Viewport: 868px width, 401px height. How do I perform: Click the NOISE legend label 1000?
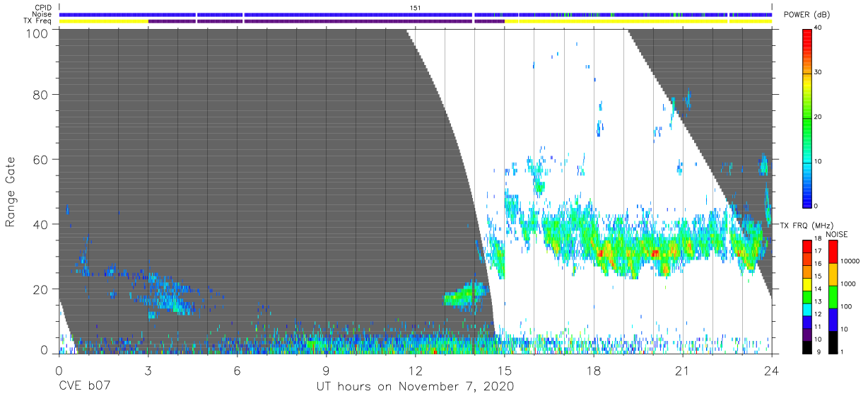848,284
